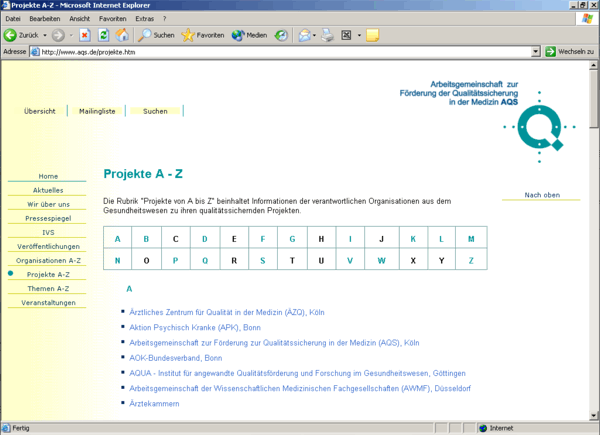Jump to letter G in alphabet table
The image size is (600, 435).
pos(292,239)
